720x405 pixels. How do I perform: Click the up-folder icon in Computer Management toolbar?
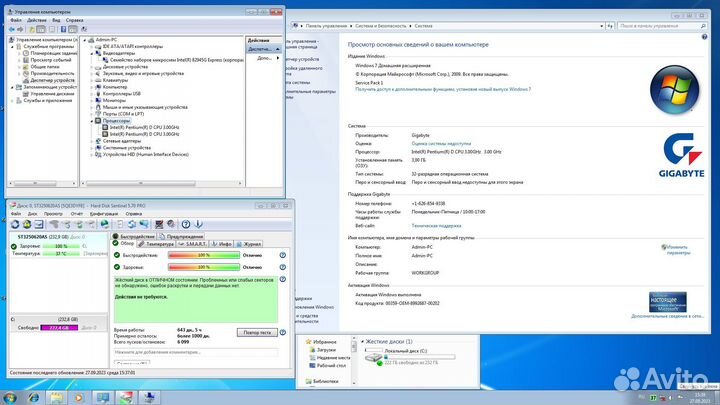(x=32, y=29)
